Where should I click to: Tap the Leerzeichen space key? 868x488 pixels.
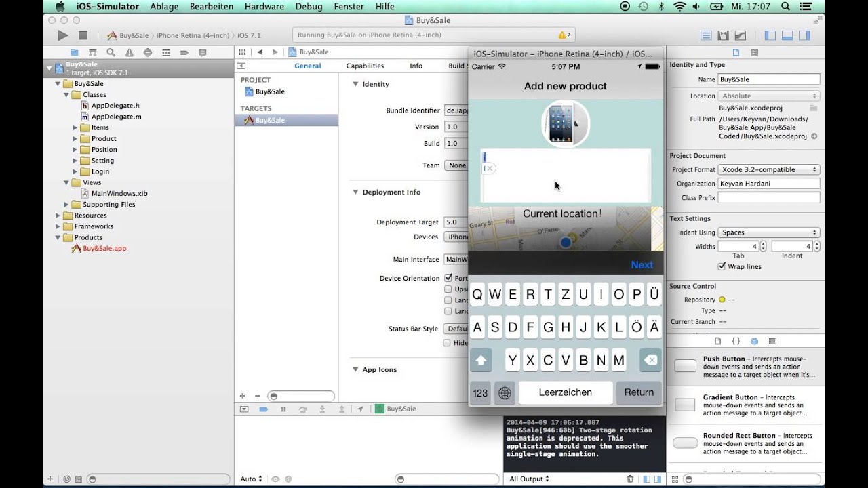click(x=565, y=392)
